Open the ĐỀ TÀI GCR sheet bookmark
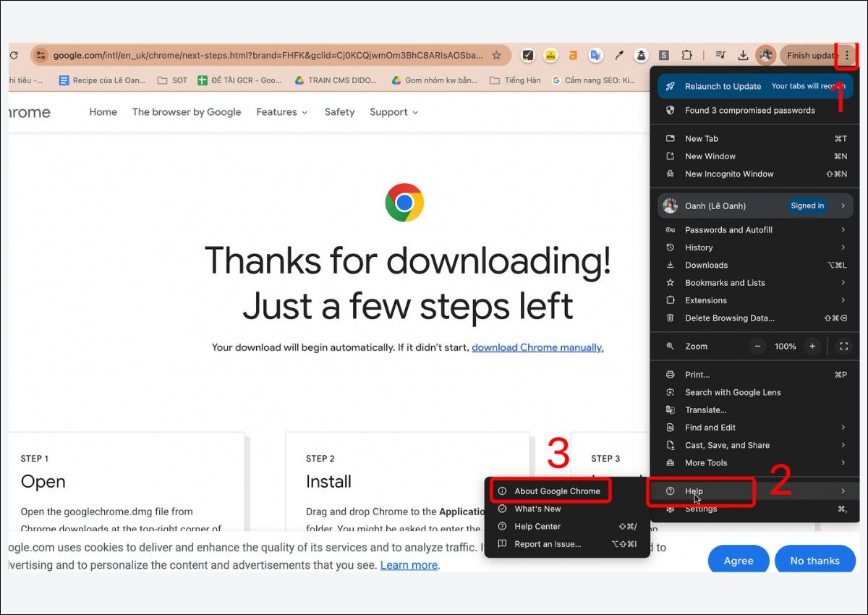Screen dimensions: 868x615 pyautogui.click(x=240, y=80)
